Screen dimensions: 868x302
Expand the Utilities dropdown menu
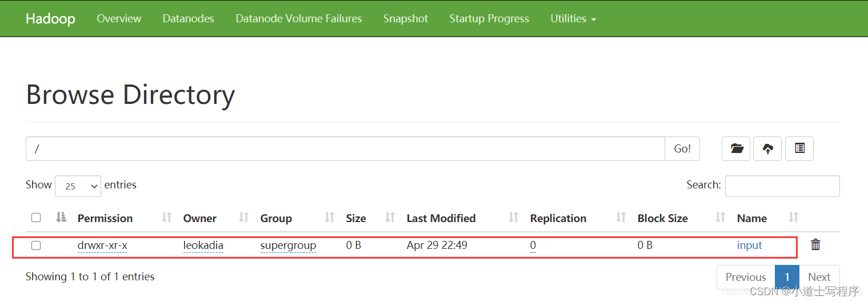573,19
